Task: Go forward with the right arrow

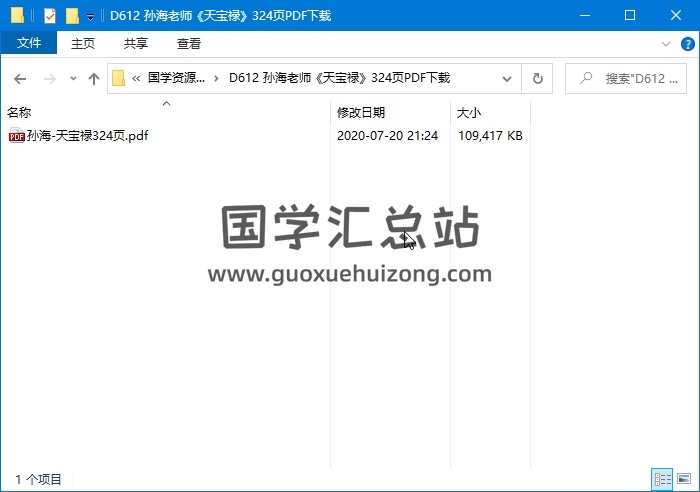Action: point(50,79)
